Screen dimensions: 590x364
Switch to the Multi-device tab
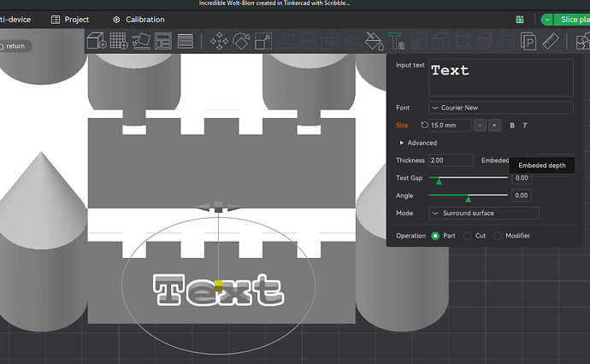[x=15, y=20]
